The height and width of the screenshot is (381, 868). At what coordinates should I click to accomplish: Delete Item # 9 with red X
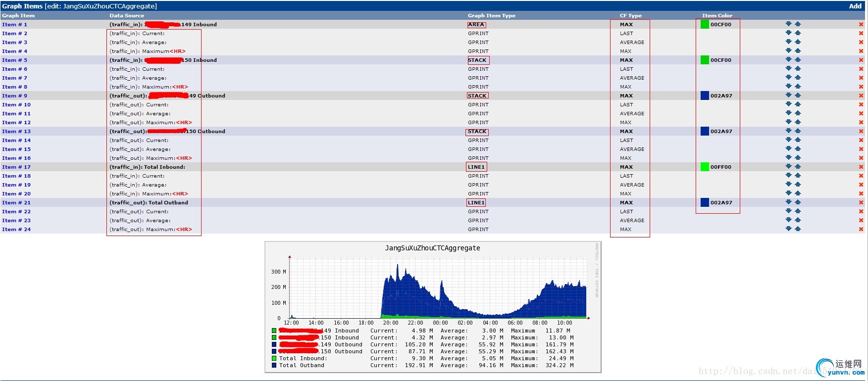861,95
